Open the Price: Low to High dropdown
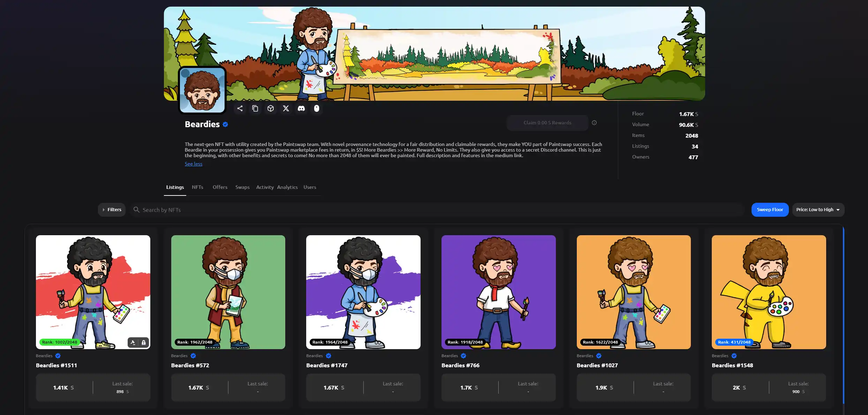Image resolution: width=868 pixels, height=415 pixels. 818,210
